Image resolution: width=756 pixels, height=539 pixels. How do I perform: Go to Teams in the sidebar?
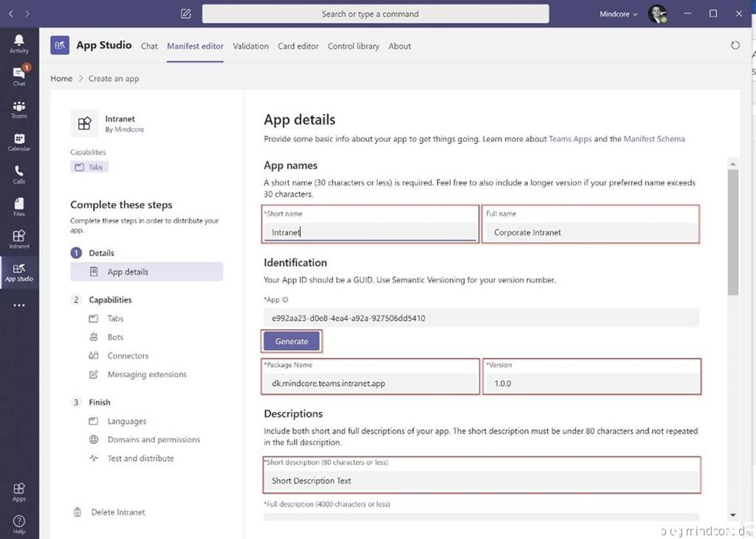point(19,109)
